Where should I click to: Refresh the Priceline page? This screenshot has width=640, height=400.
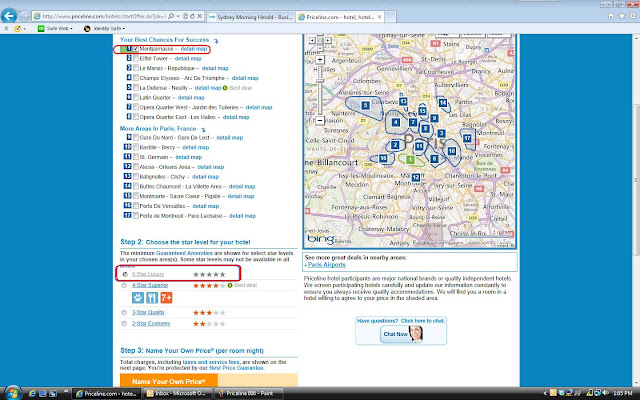click(192, 16)
